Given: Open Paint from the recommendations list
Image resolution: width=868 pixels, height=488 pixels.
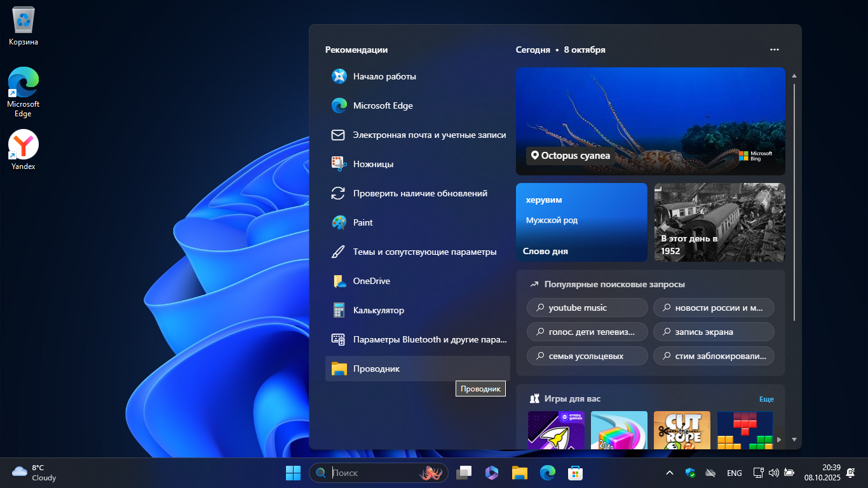Looking at the screenshot, I should [363, 222].
